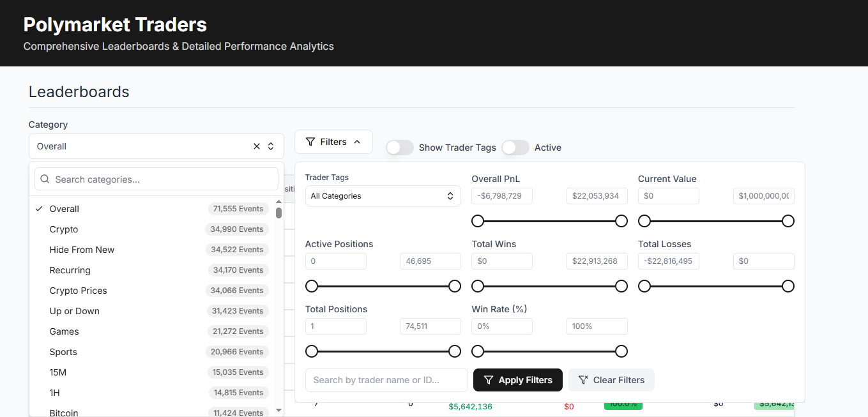
Task: Click the Clear Filters button
Action: (611, 380)
